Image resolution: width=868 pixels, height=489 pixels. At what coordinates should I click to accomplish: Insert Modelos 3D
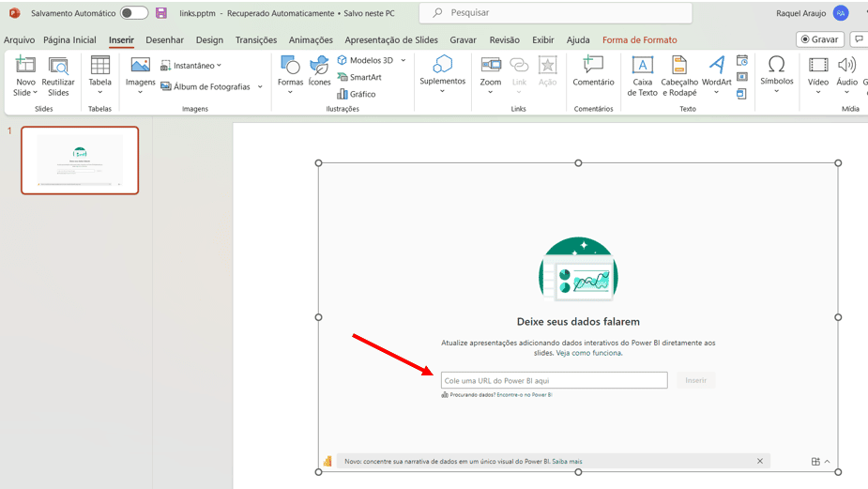click(x=365, y=60)
